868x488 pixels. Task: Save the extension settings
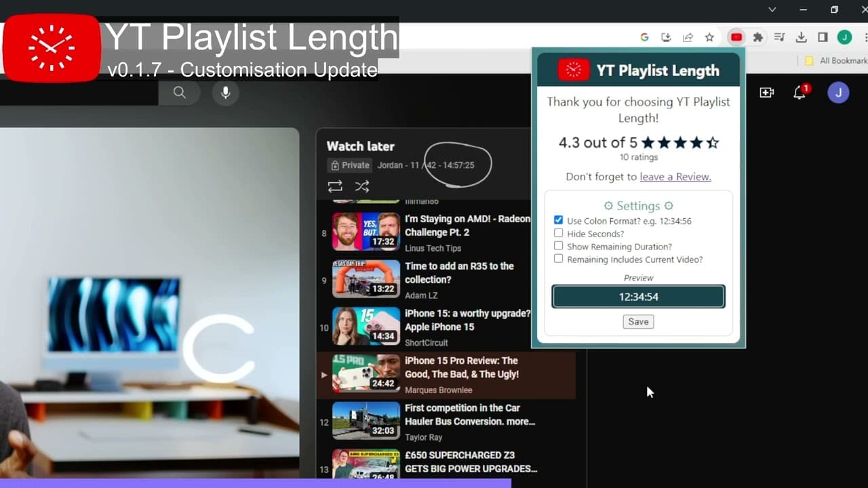click(x=638, y=322)
